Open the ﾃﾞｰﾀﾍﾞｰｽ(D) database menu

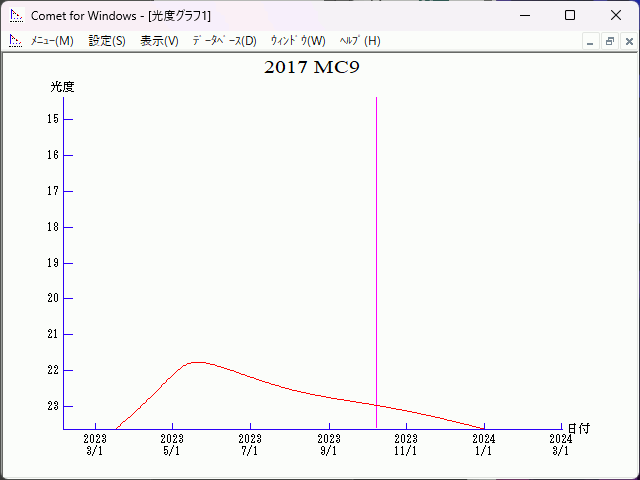point(224,41)
